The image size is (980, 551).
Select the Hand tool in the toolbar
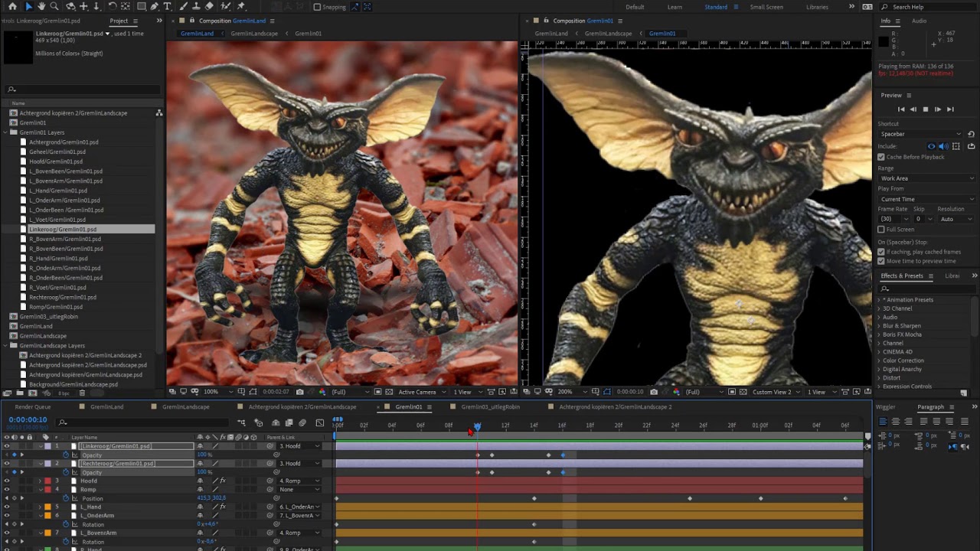pyautogui.click(x=41, y=6)
